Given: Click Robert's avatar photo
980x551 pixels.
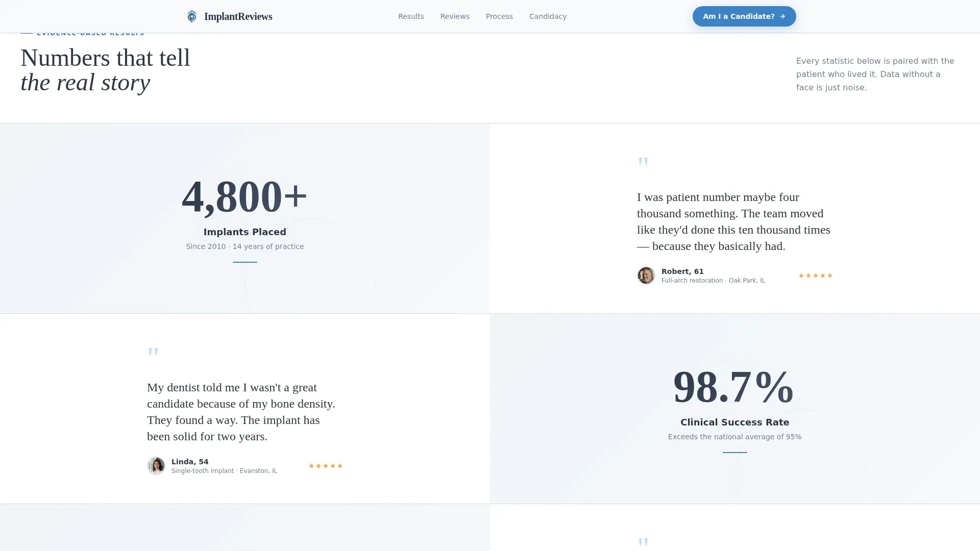Looking at the screenshot, I should point(646,275).
